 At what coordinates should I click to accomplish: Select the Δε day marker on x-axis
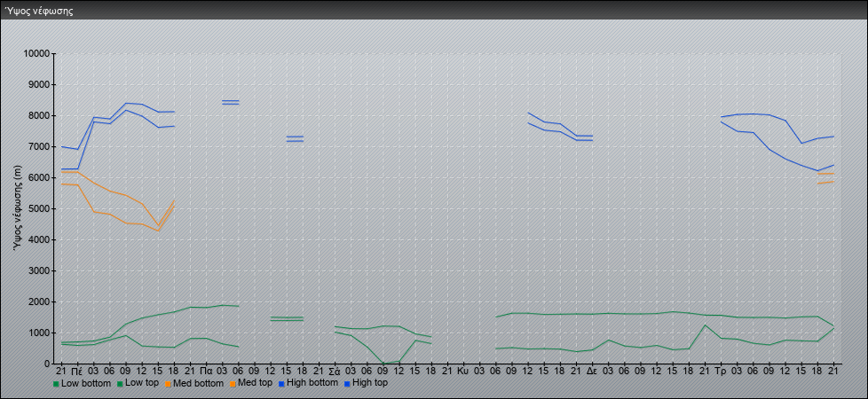coord(592,371)
